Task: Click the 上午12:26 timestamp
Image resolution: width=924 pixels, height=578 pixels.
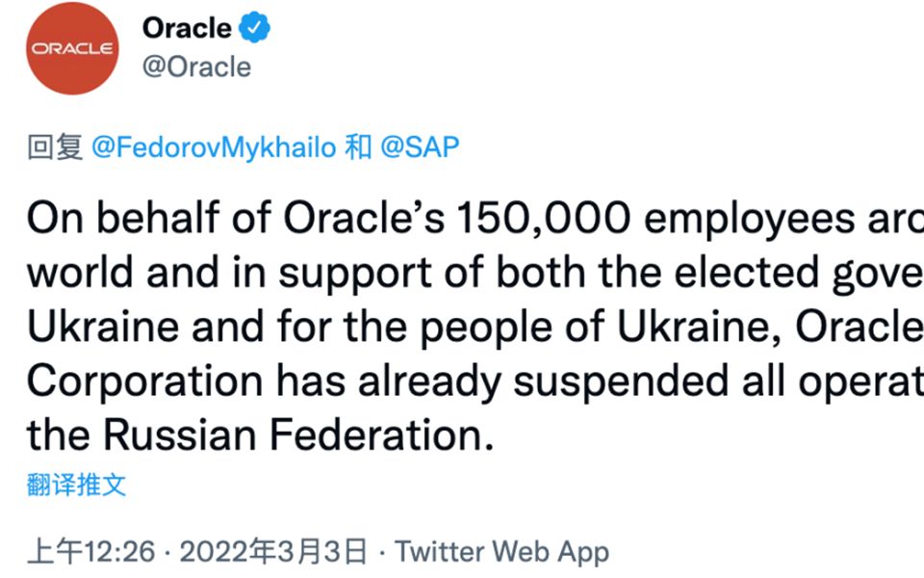Action: point(90,552)
